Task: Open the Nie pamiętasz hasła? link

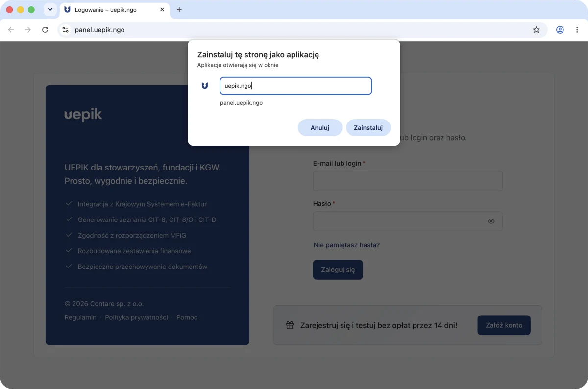Action: click(x=346, y=245)
